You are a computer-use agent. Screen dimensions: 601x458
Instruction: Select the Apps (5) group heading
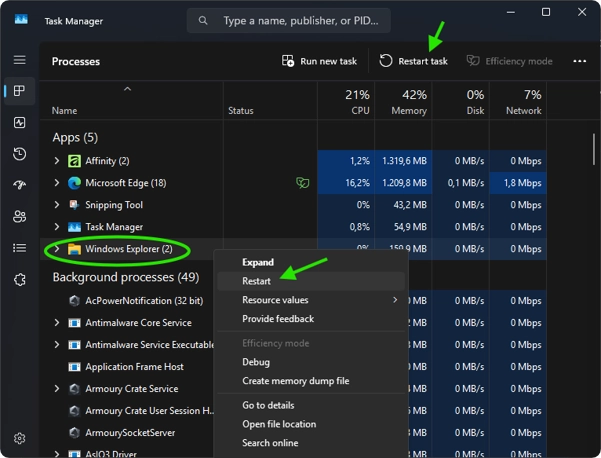(x=75, y=138)
